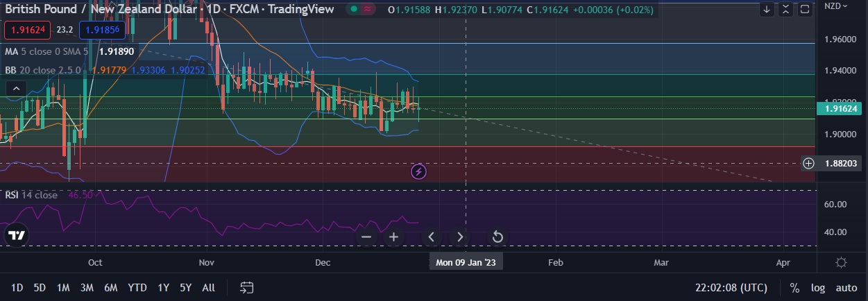Click the 1.88203 crosshair price label
Screen dimensions: 868x301
coord(842,164)
